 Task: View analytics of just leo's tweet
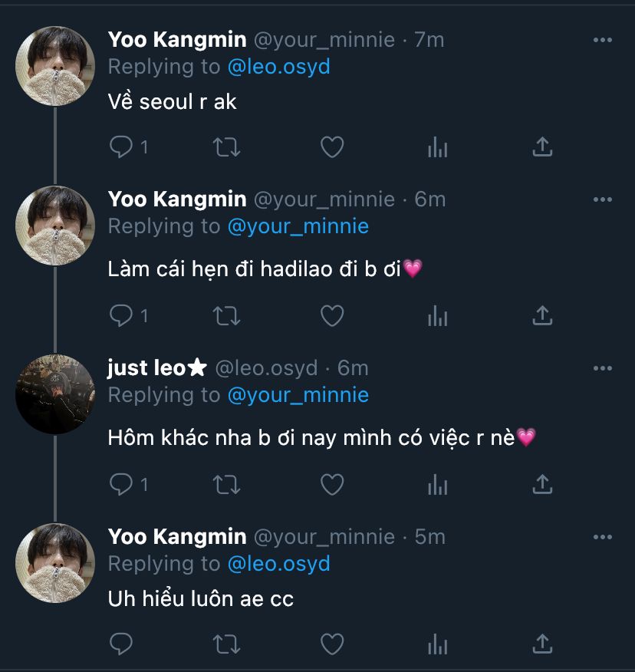pos(437,484)
